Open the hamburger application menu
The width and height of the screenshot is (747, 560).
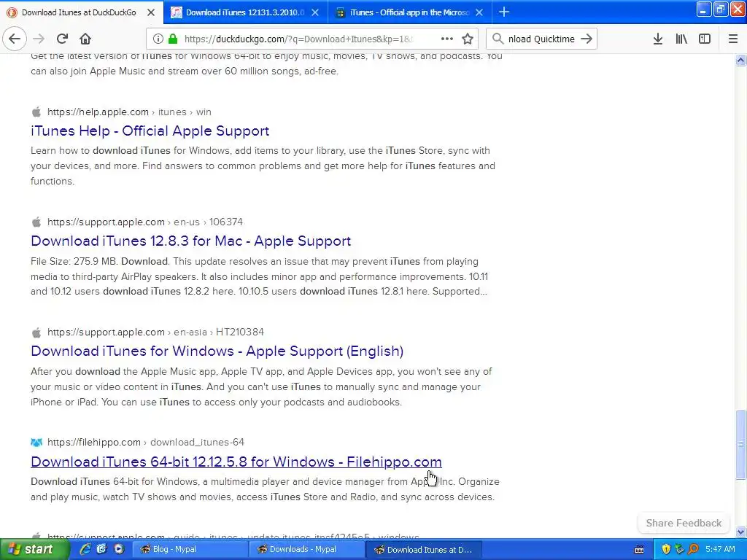click(x=733, y=39)
